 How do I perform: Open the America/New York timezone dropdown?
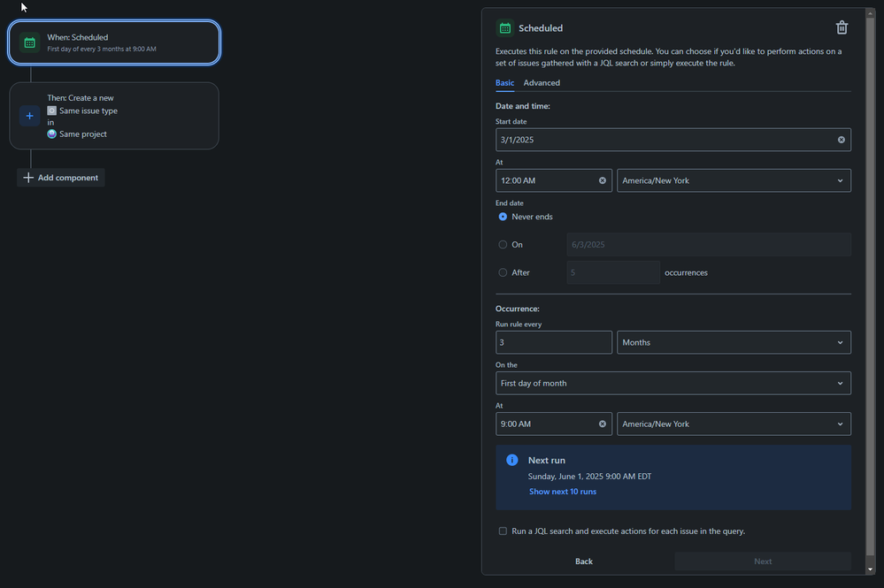(x=734, y=180)
